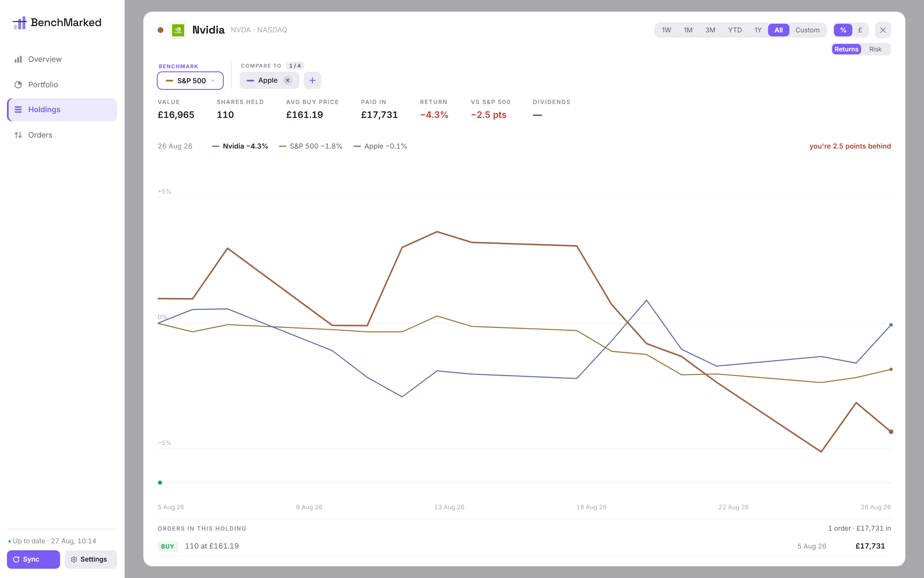Screen dimensions: 924x578
Task: Click the Sync refresh icon
Action: pyautogui.click(x=16, y=559)
